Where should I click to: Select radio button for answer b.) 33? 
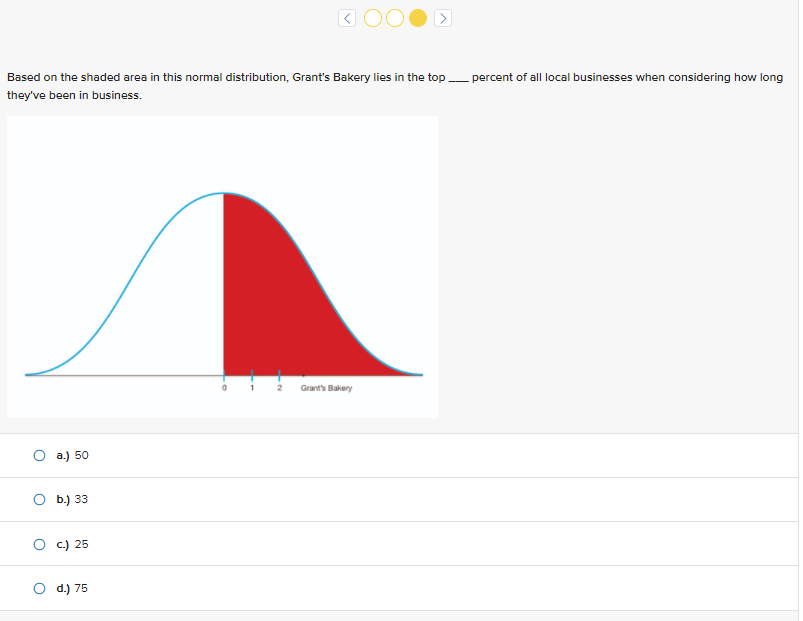pos(39,499)
